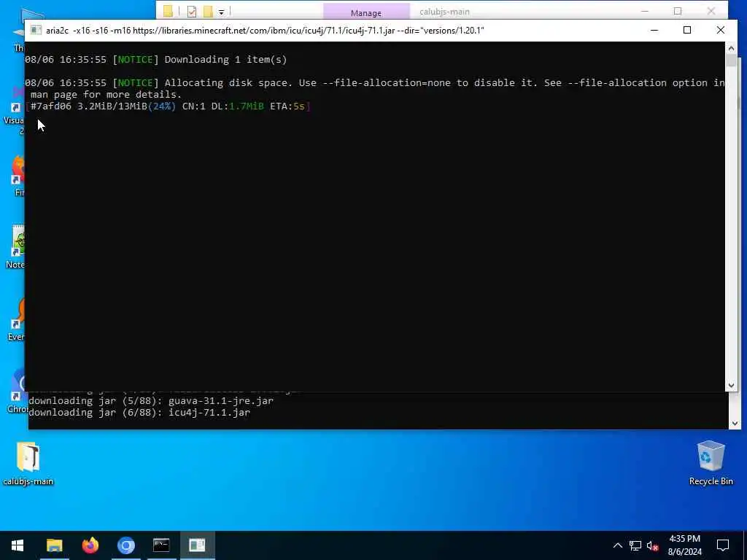Click the New folder icon in Explorer's title bar
The width and height of the screenshot is (747, 560).
208,12
